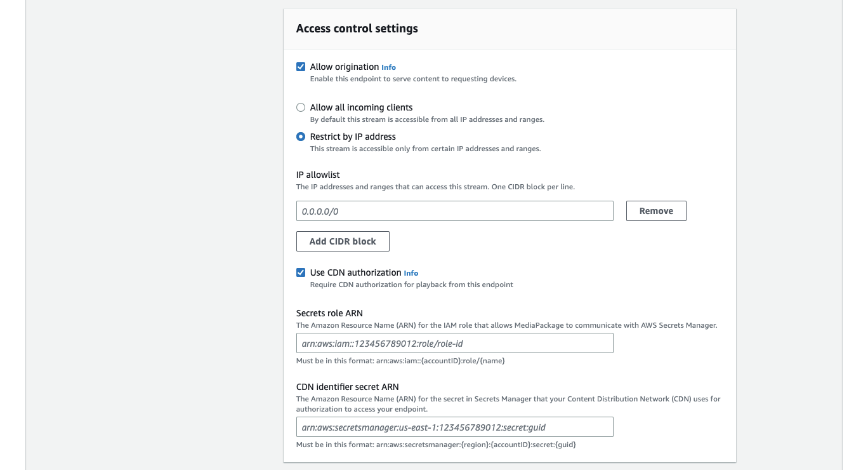
Task: Click the Secrets role ARN section label
Action: tap(329, 313)
